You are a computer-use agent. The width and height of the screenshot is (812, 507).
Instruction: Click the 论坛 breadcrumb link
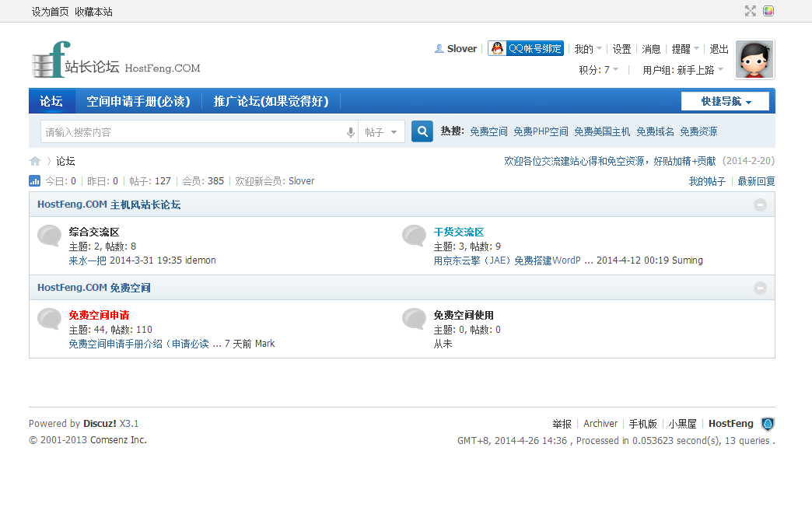click(65, 161)
